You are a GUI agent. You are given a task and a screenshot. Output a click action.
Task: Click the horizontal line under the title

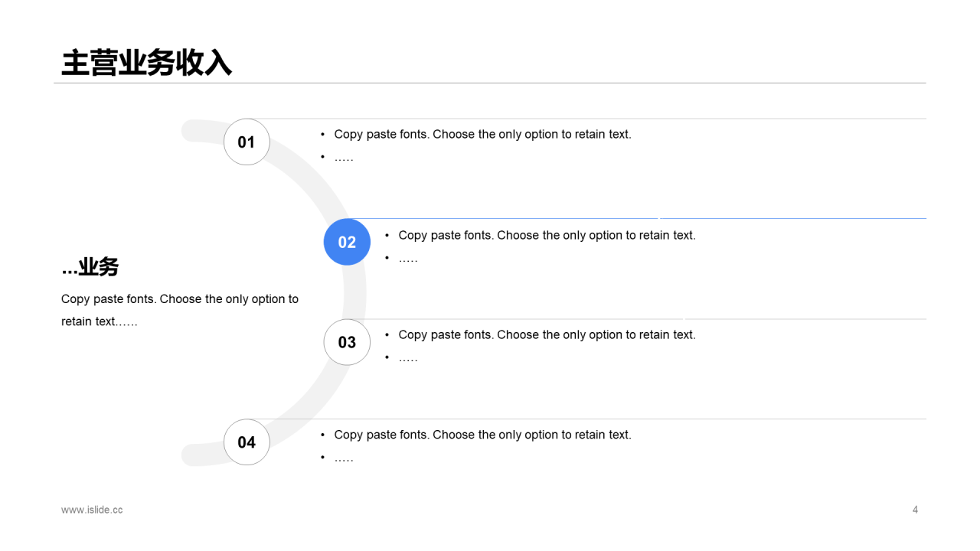coord(490,83)
